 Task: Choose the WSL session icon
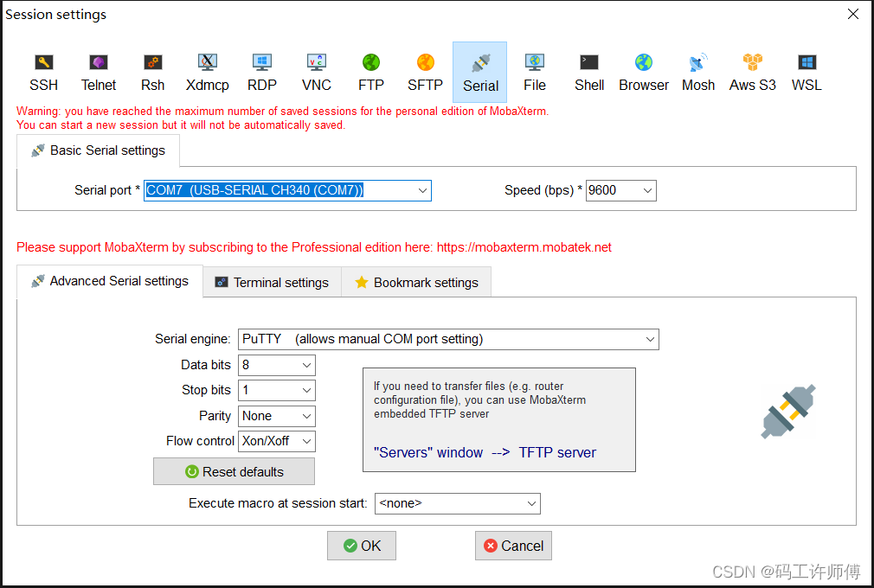coord(807,73)
